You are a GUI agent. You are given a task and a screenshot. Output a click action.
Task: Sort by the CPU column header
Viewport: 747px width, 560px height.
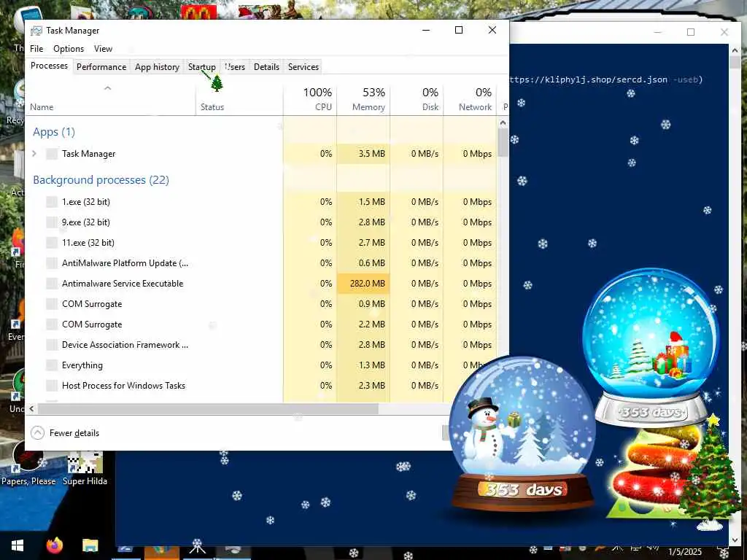coord(310,99)
